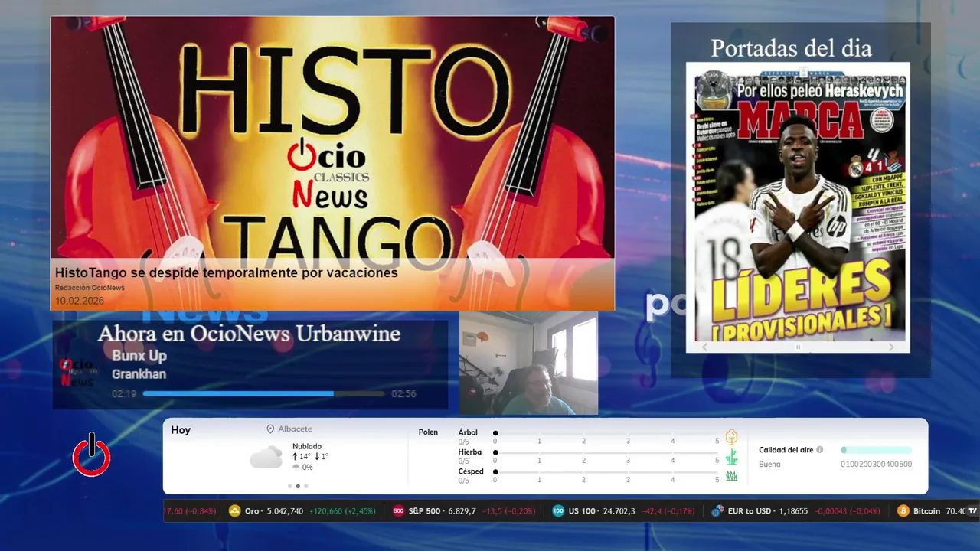Click the 02:19 elapsed time
The height and width of the screenshot is (551, 980).
click(124, 394)
